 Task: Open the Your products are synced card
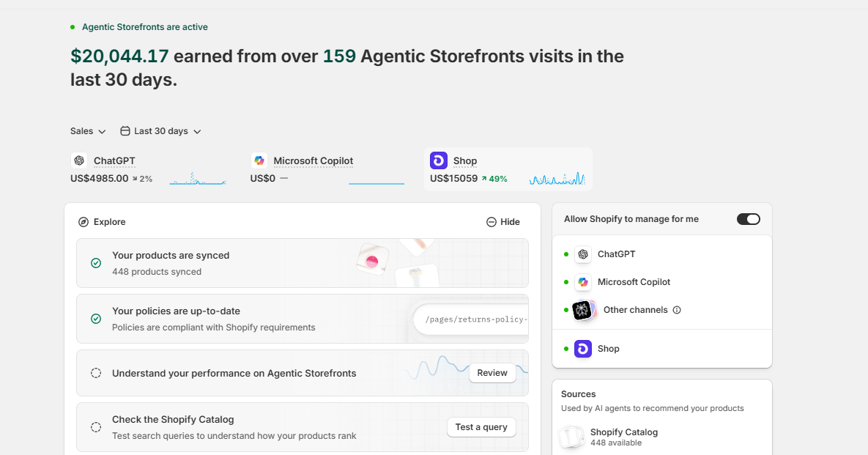[x=303, y=263]
